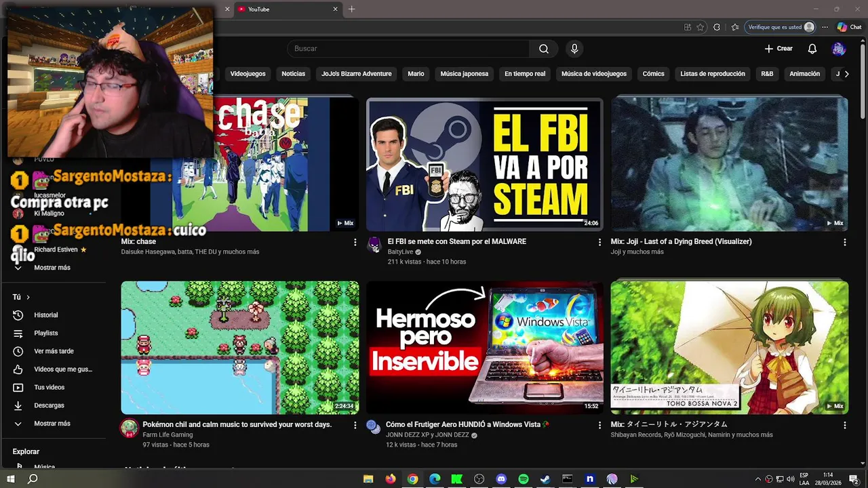Click the Crear button
The height and width of the screenshot is (488, 868).
click(x=778, y=49)
